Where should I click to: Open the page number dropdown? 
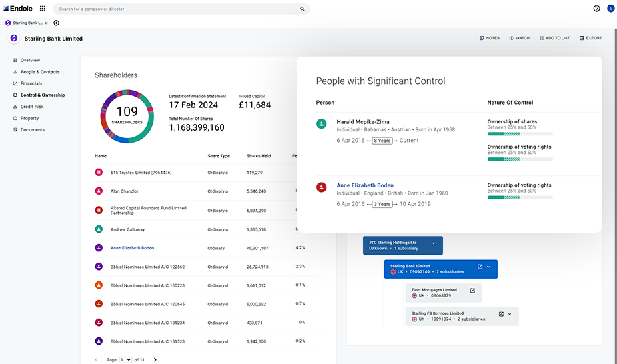click(125, 360)
